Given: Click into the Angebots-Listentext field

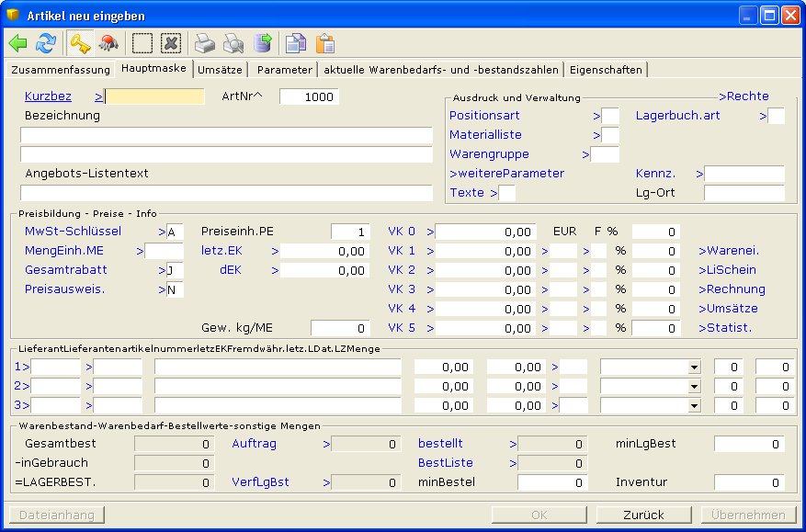Looking at the screenshot, I should 226,193.
